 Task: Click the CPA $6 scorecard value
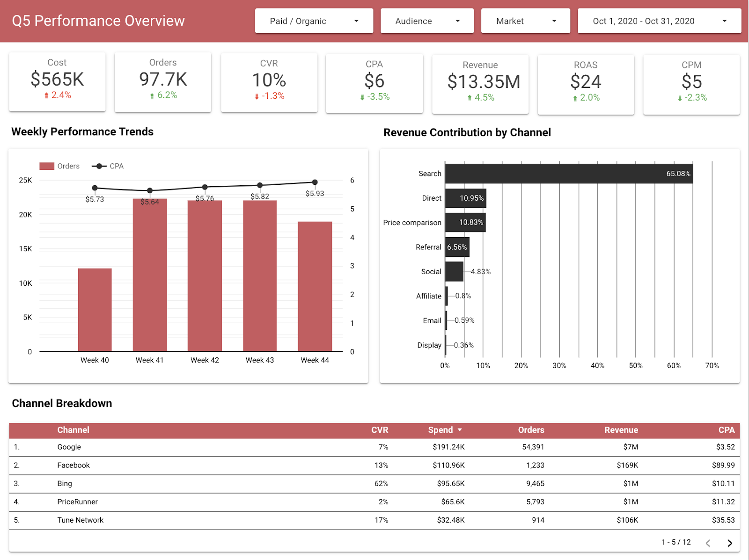coord(374,81)
